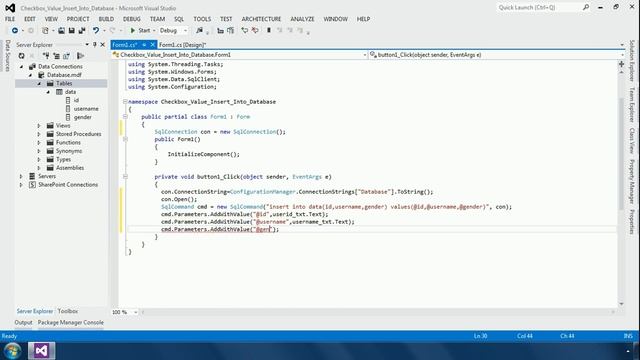Image resolution: width=640 pixels, height=360 pixels.
Task: Refresh the Server Explorer tree
Action: (x=22, y=56)
